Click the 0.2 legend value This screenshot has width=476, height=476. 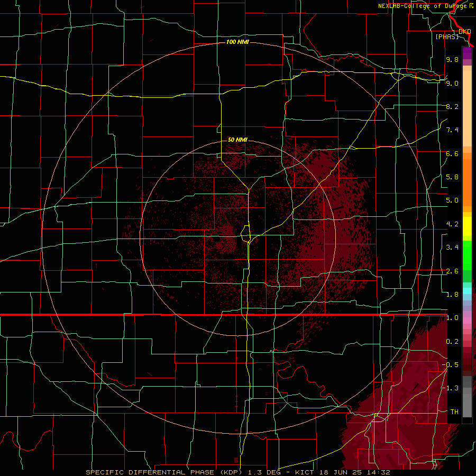point(452,342)
